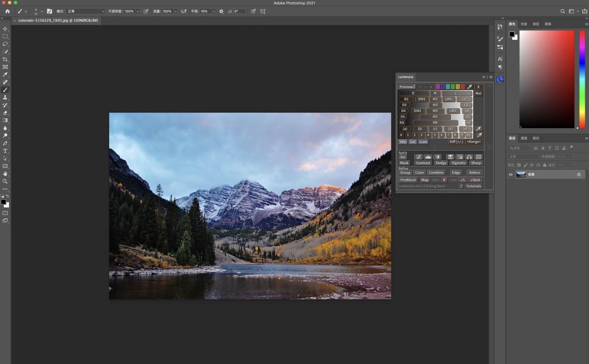Select the Type tool

click(x=5, y=151)
